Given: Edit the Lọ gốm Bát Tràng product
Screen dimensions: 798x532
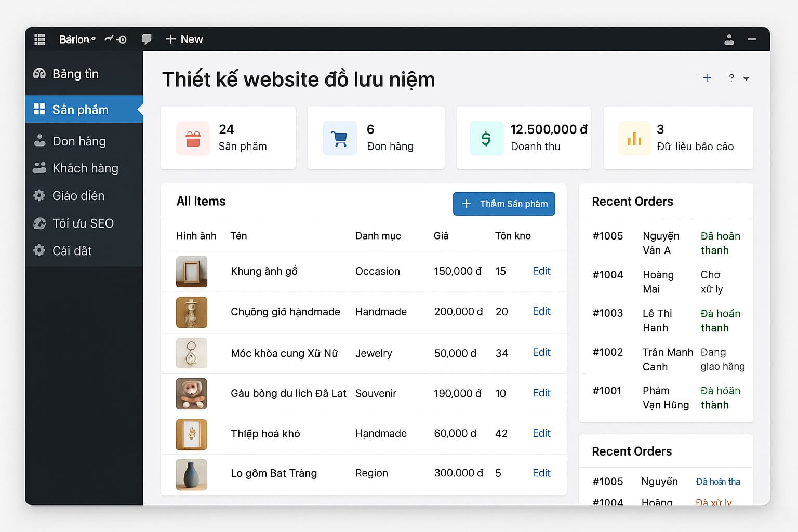Looking at the screenshot, I should [541, 473].
